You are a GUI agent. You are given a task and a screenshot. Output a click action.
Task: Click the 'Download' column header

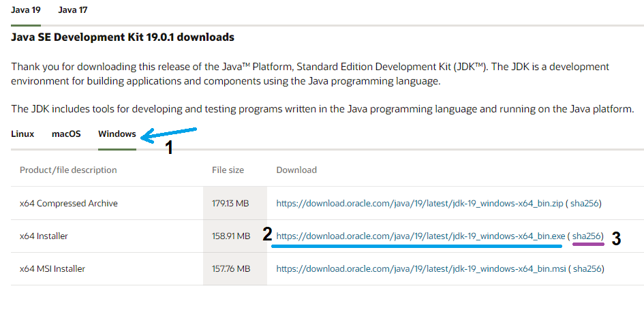coord(296,170)
